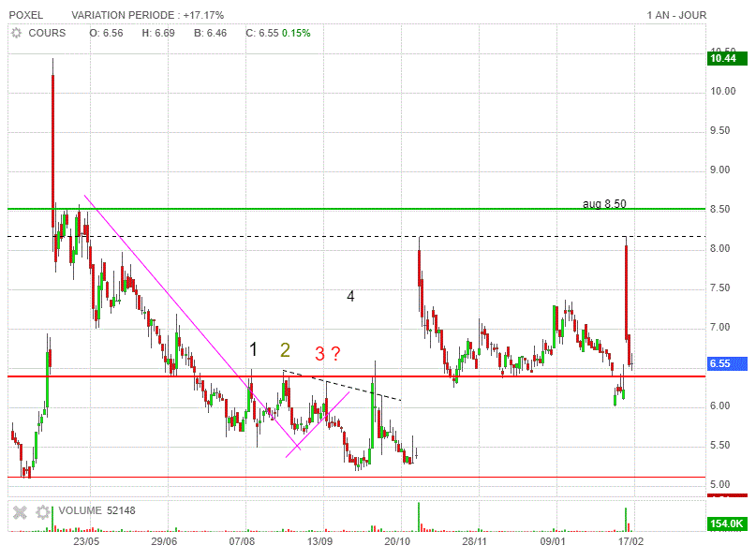This screenshot has height=560, width=756.
Task: Click the COURS indicator label
Action: coord(47,34)
